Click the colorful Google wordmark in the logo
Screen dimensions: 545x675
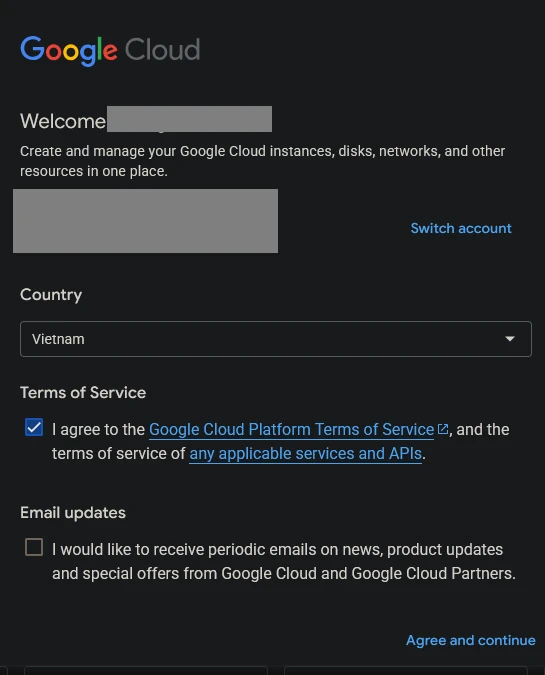69,51
